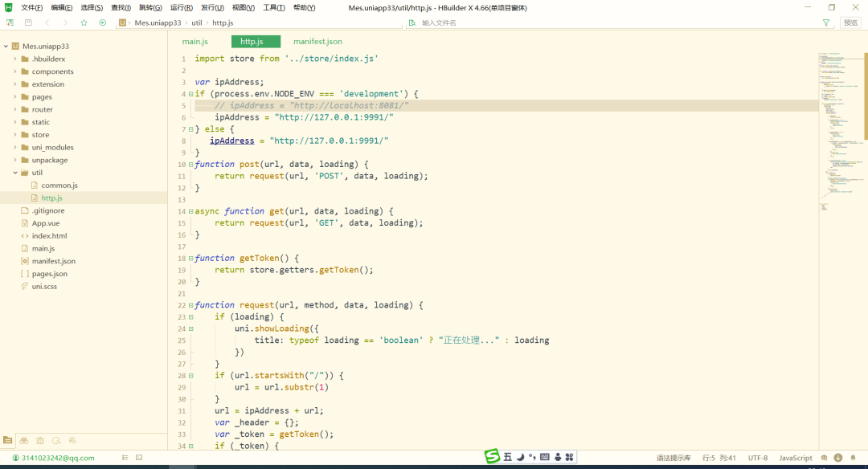Expand the uni_modules folder

coord(15,147)
